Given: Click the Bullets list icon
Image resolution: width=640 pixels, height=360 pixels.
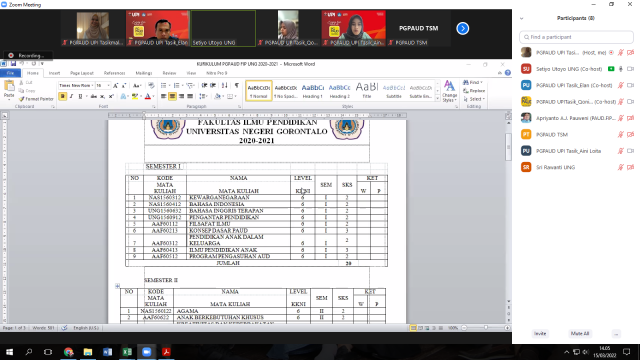Looking at the screenshot, I should tap(164, 85).
